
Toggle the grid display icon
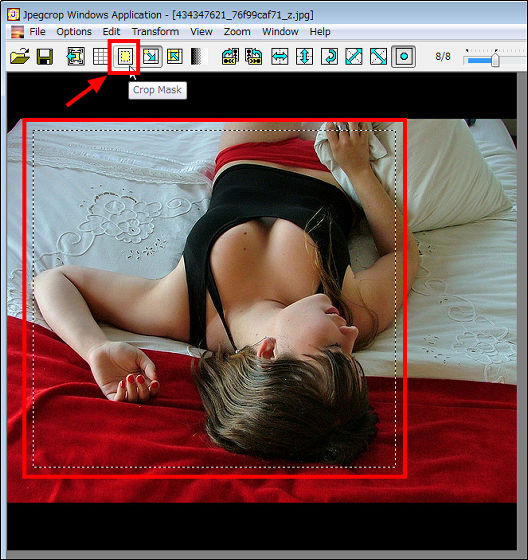tap(100, 56)
